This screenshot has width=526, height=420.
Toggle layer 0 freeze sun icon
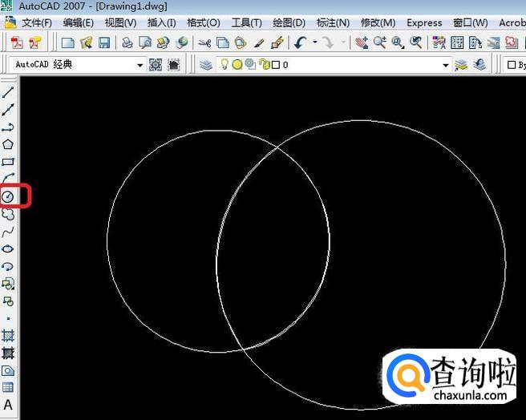pos(237,64)
